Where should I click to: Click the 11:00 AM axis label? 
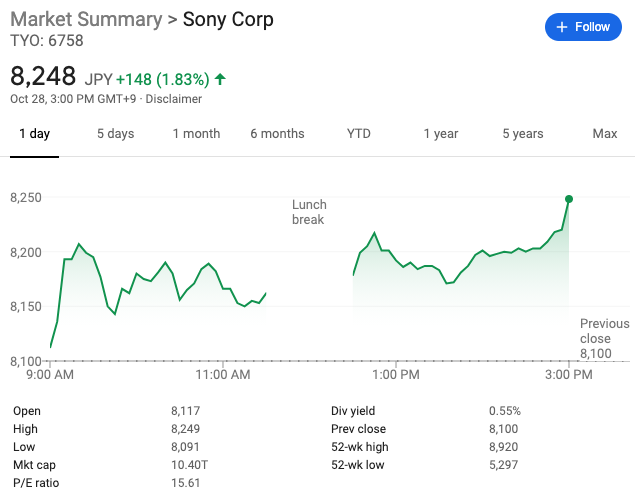(223, 374)
